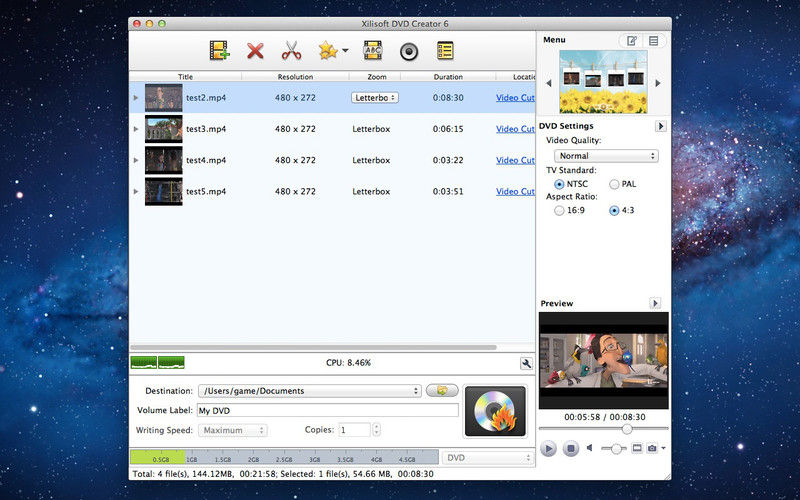The width and height of the screenshot is (800, 500).
Task: Select test3.mp4 thumbnail
Action: tap(164, 129)
